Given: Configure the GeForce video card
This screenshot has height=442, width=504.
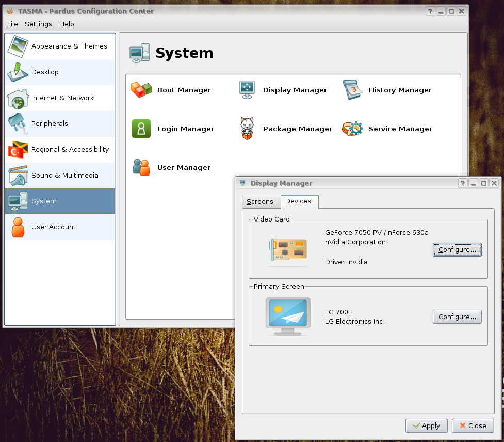Looking at the screenshot, I should tap(457, 250).
